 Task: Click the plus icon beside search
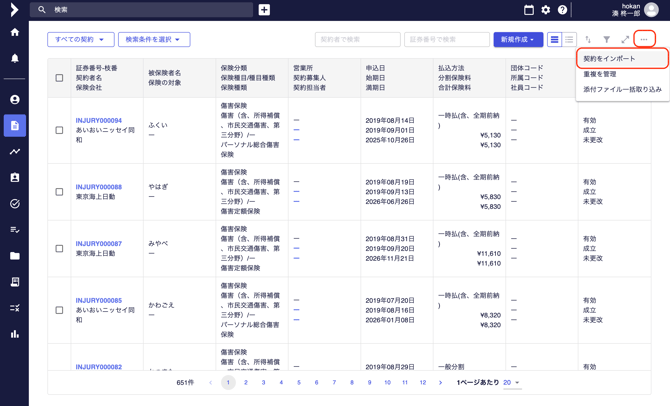(x=264, y=10)
